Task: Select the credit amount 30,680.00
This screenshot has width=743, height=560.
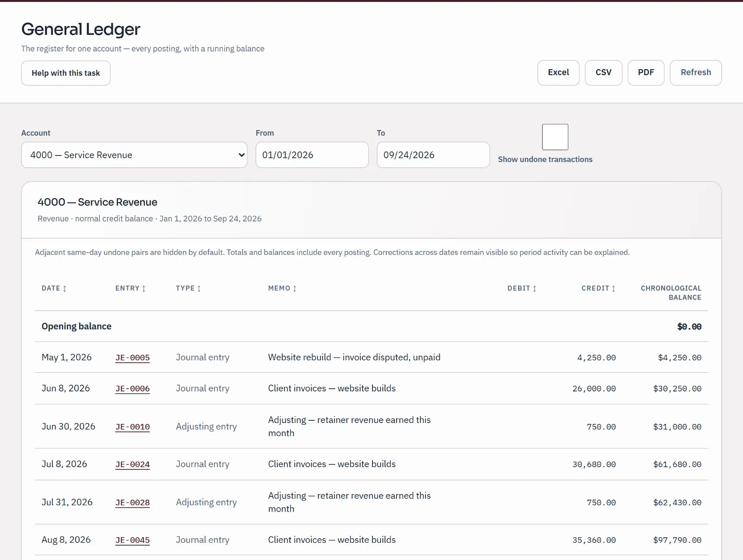Action: click(x=594, y=464)
